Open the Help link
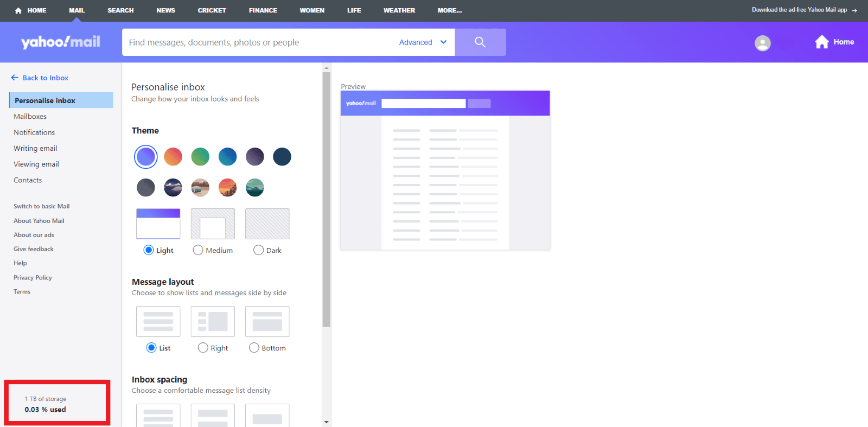868x427 pixels. (x=20, y=263)
